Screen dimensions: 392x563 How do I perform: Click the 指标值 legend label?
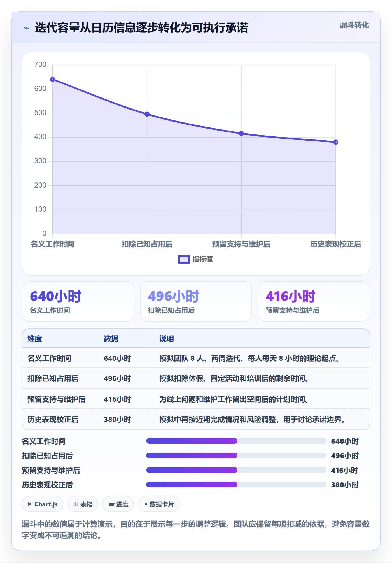(x=203, y=259)
